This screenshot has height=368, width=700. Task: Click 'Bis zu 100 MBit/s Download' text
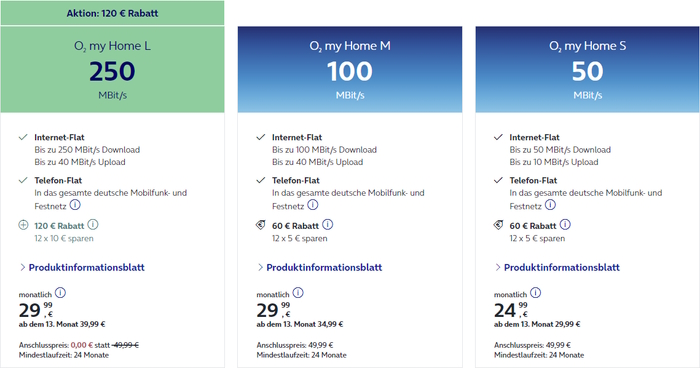coord(325,150)
